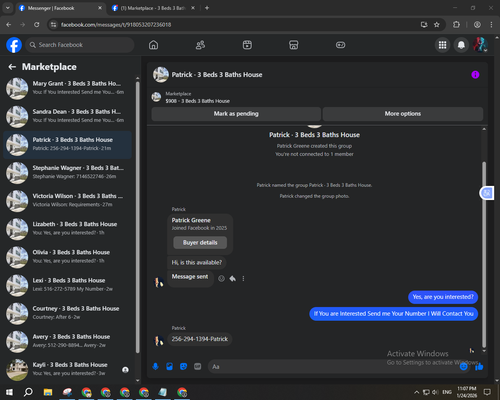Open the Gaming icon in top bar
500x400 pixels.
340,45
